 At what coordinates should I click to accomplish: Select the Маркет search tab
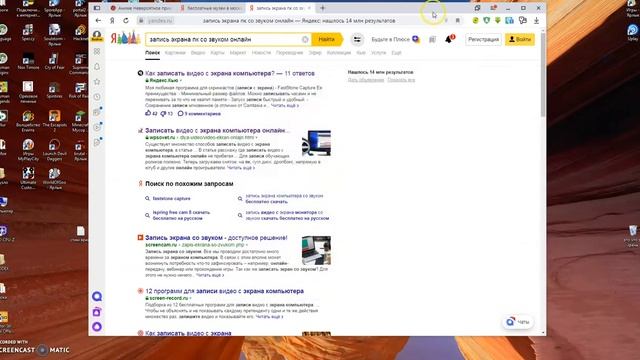click(238, 53)
